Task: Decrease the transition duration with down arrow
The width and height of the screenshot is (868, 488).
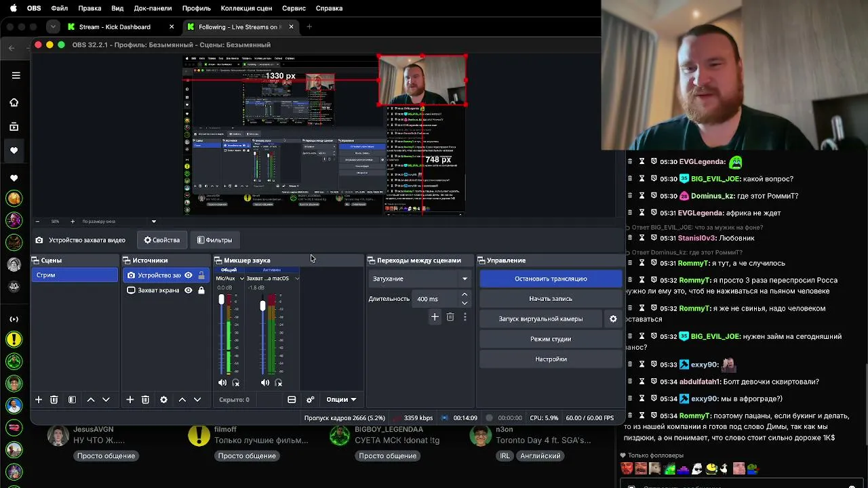Action: coord(465,302)
